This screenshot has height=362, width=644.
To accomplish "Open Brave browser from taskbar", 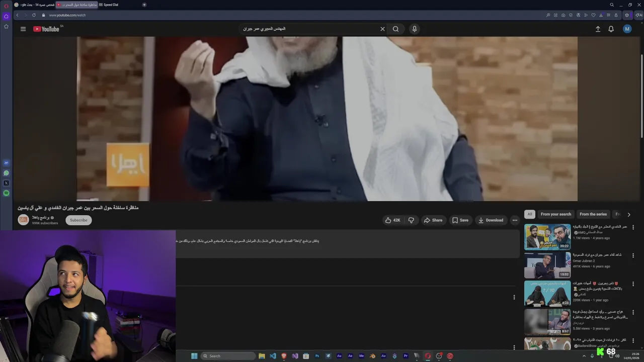I will point(284,356).
